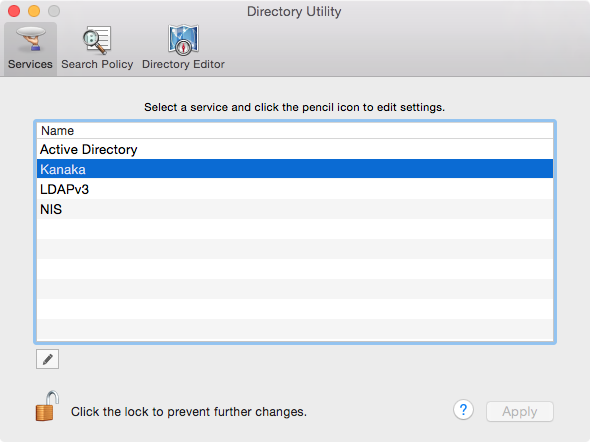
Task: Open help with the question mark button
Action: (x=463, y=410)
